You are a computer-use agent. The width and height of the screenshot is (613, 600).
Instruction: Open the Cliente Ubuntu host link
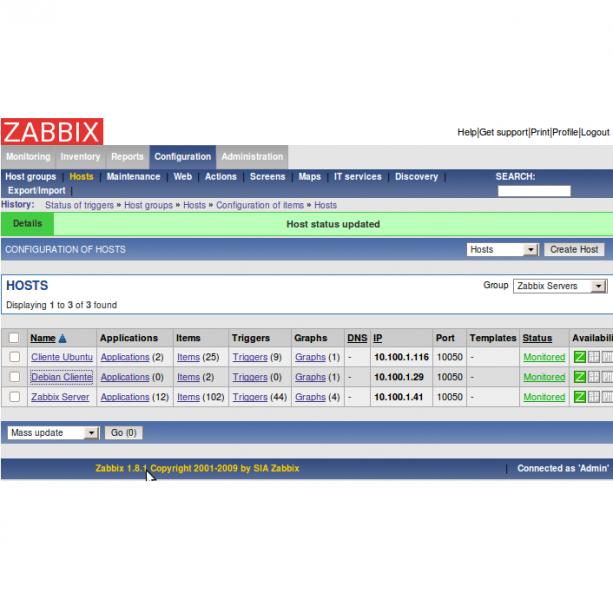click(62, 357)
